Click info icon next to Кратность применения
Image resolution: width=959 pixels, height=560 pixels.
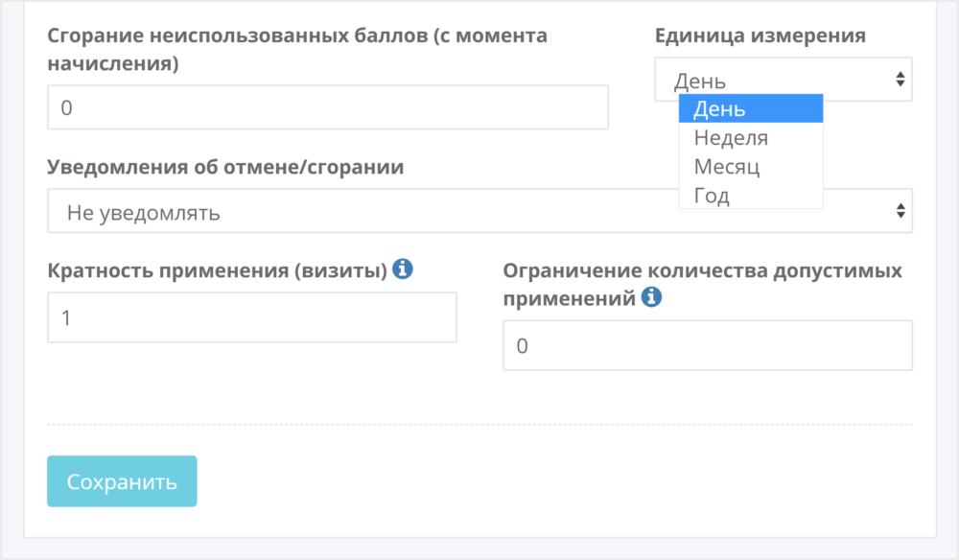403,268
